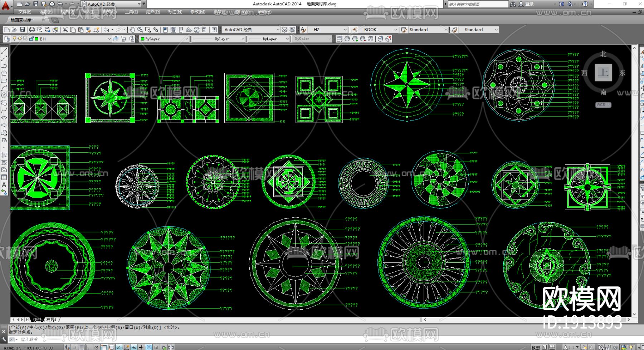This screenshot has height=350, width=644.
Task: Toggle the BH layer lock icon
Action: (31, 39)
